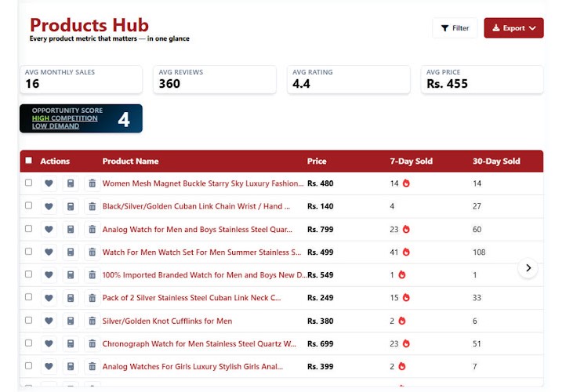Check the Chronograph Watch for Men checkbox
The image size is (566, 392).
click(28, 343)
